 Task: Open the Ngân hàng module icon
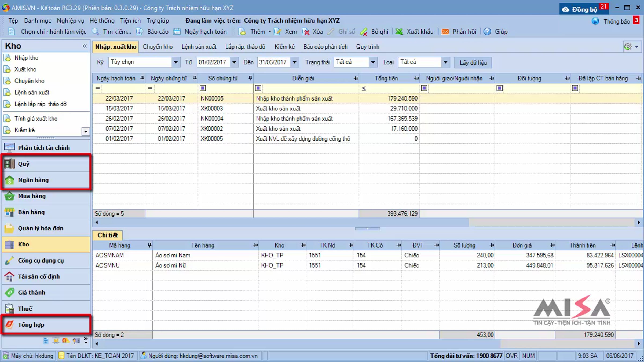[10, 180]
